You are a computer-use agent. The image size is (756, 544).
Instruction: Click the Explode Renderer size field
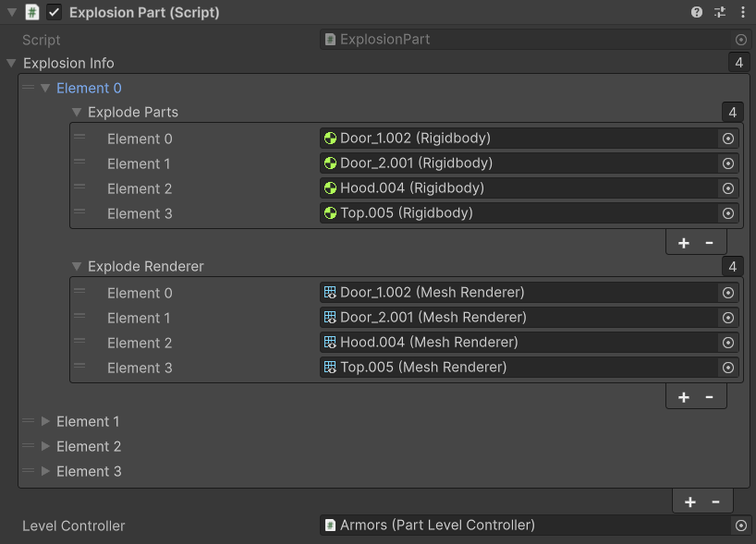pos(732,267)
